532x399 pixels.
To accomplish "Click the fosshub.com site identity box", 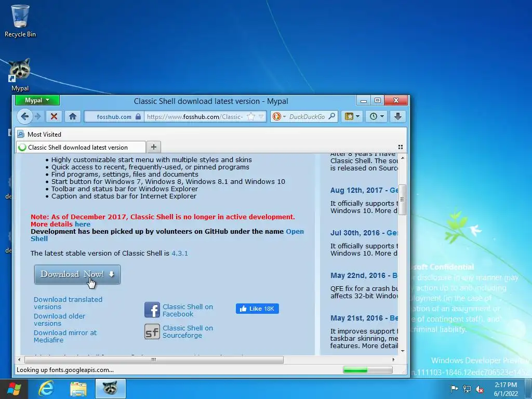I will (x=114, y=116).
